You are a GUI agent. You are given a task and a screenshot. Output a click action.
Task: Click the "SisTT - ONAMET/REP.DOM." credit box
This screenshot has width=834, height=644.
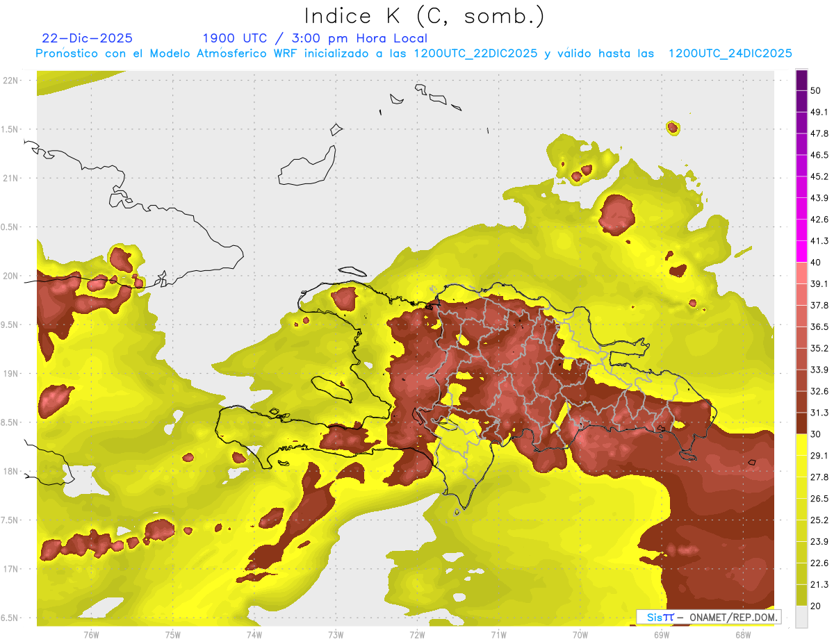click(x=708, y=617)
